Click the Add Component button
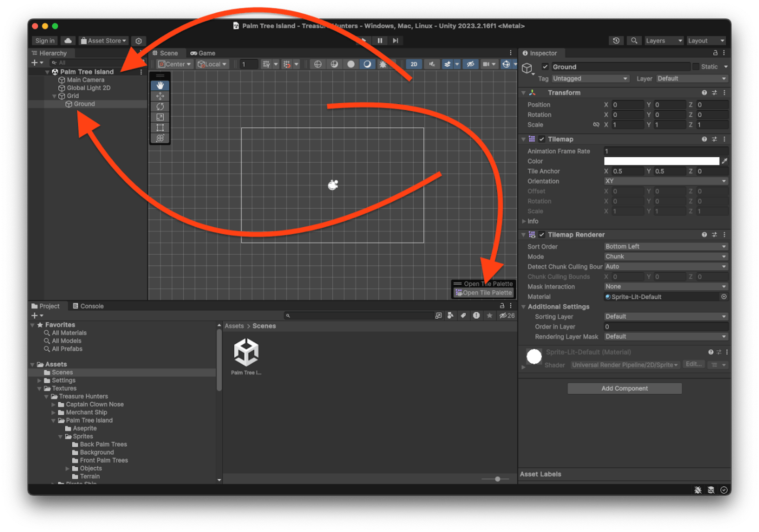The width and height of the screenshot is (759, 532). [x=625, y=388]
